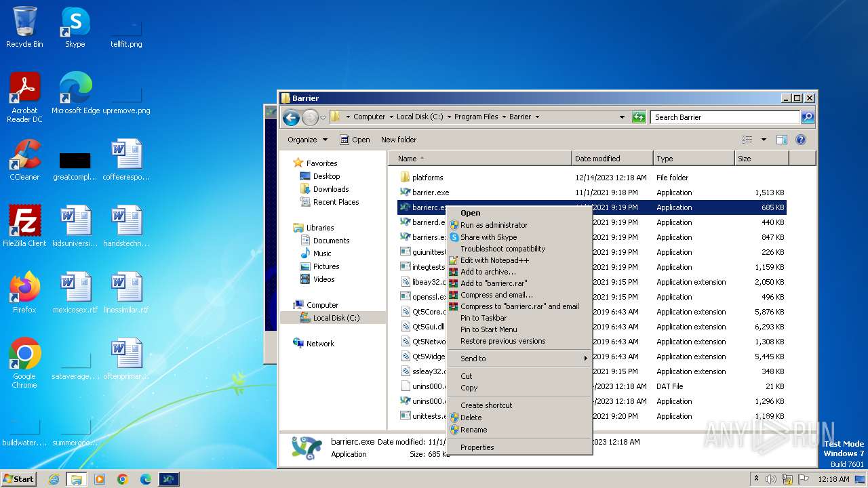The image size is (868, 488).
Task: Open the address bar history dropdown
Action: (622, 117)
